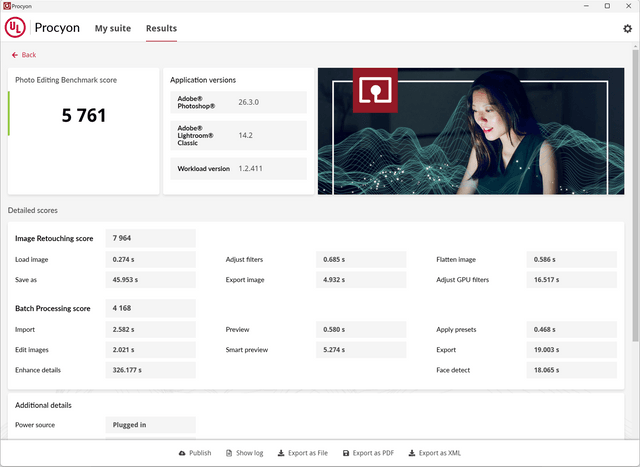Click the red benchmark icon on banner
The width and height of the screenshot is (640, 467).
375,90
